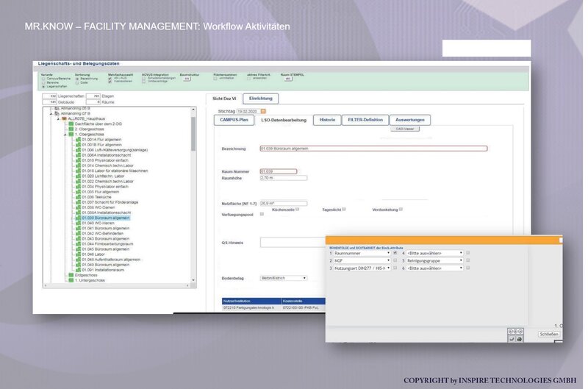This screenshot has width=588, height=389.
Task: Select 01.044 Filmbearbeitungsraum in the tree
Action: point(107,244)
